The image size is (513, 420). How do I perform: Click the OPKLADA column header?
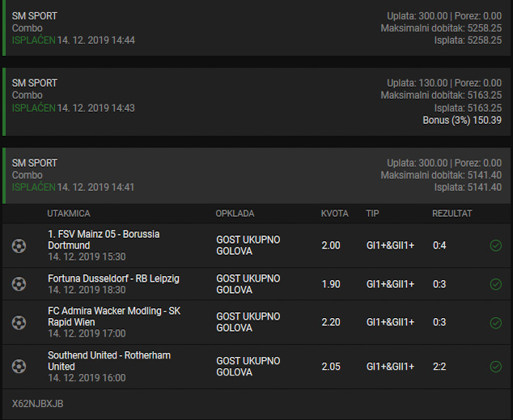point(235,214)
